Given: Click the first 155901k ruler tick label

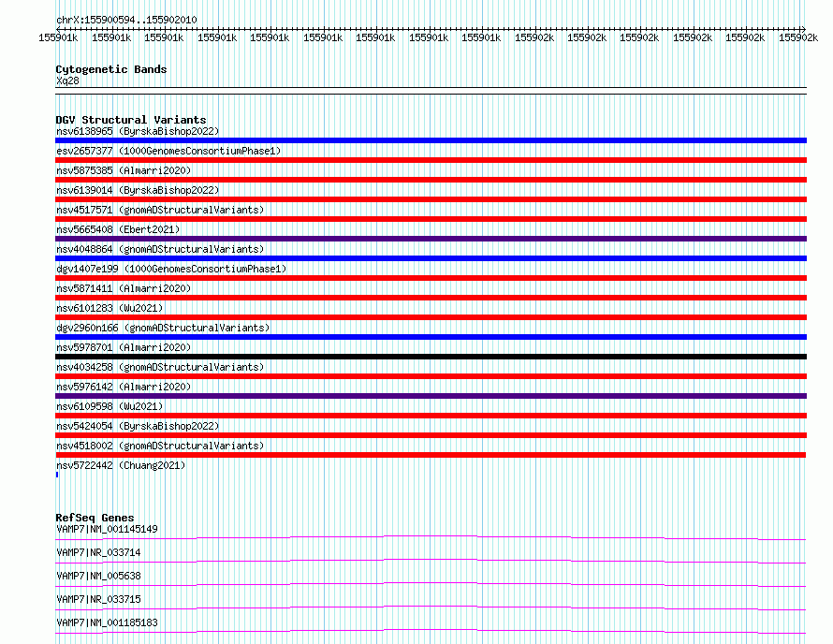Looking at the screenshot, I should tap(58, 37).
